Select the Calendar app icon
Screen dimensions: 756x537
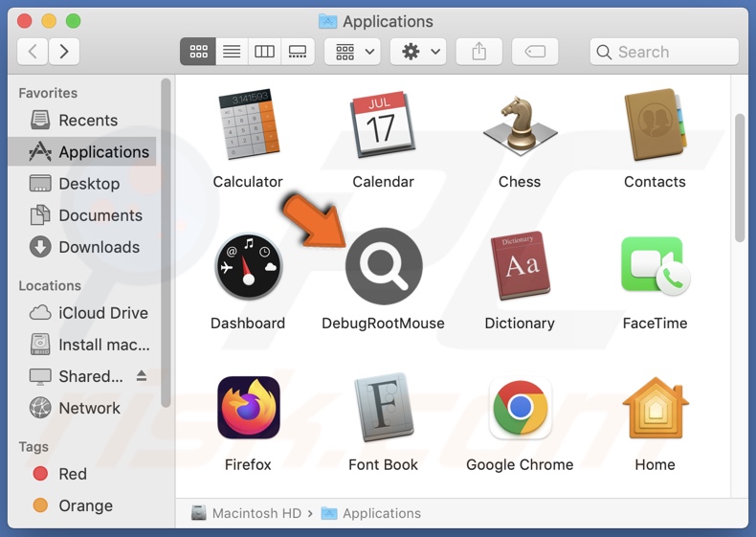(384, 125)
